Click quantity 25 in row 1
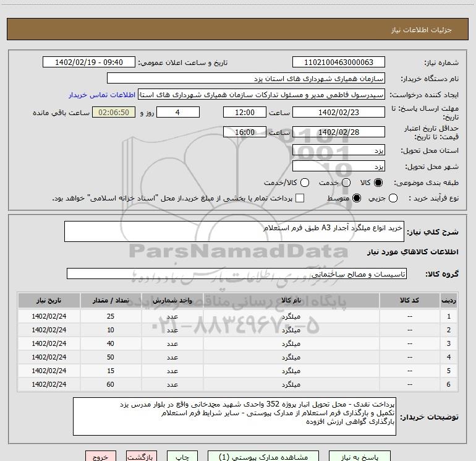This screenshot has width=476, height=461. click(x=111, y=316)
